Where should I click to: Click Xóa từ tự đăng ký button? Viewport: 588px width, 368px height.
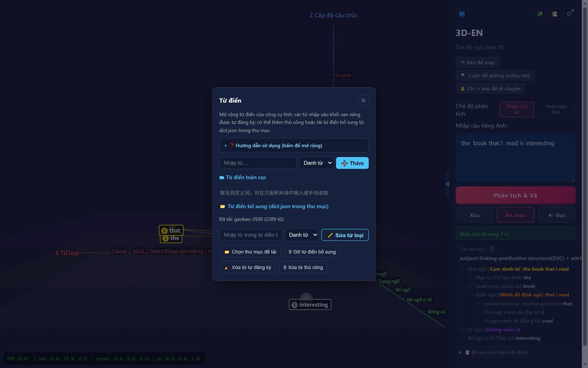(247, 267)
